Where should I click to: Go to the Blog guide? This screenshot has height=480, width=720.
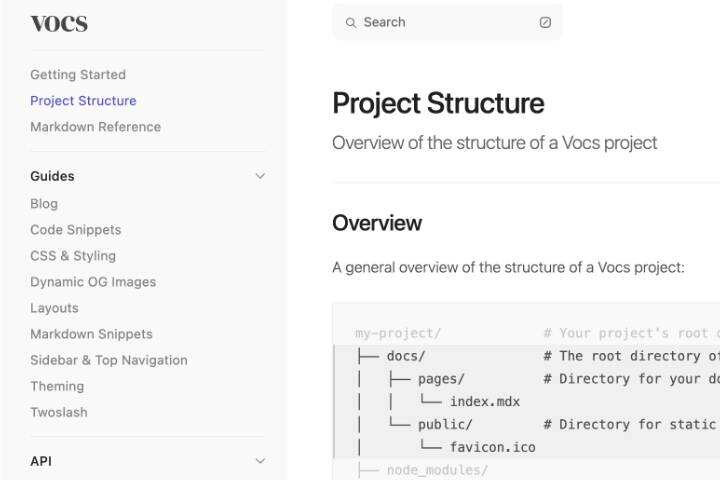tap(44, 204)
